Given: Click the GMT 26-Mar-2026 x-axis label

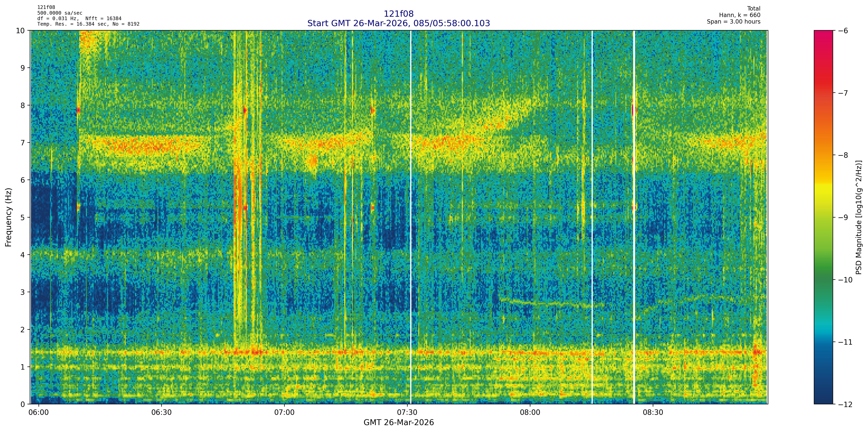Looking at the screenshot, I should pyautogui.click(x=399, y=423).
